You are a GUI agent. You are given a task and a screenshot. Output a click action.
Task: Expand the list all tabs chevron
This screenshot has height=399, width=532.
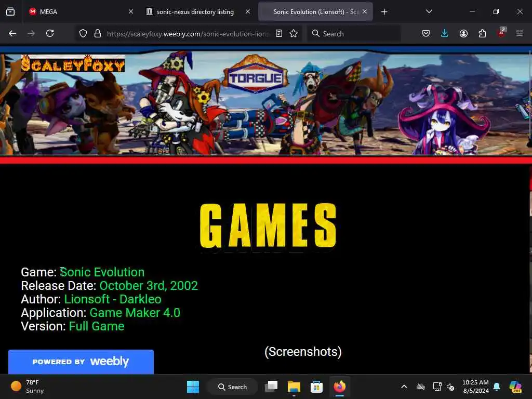pyautogui.click(x=429, y=11)
